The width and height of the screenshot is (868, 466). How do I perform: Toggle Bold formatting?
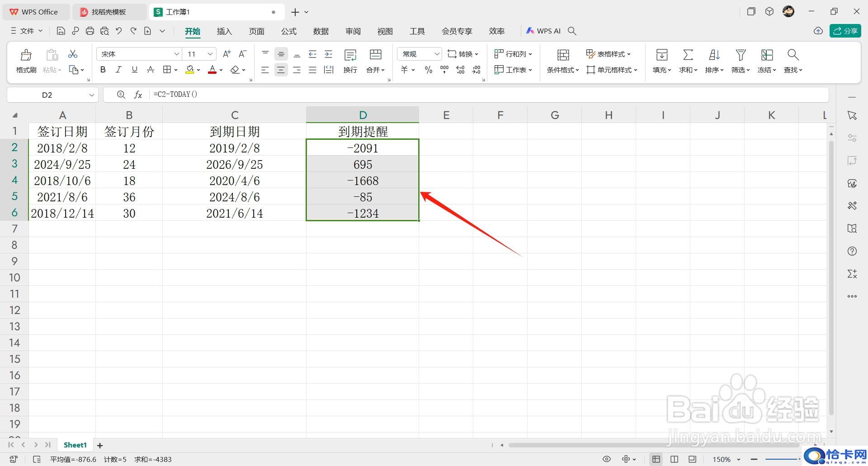(x=103, y=70)
